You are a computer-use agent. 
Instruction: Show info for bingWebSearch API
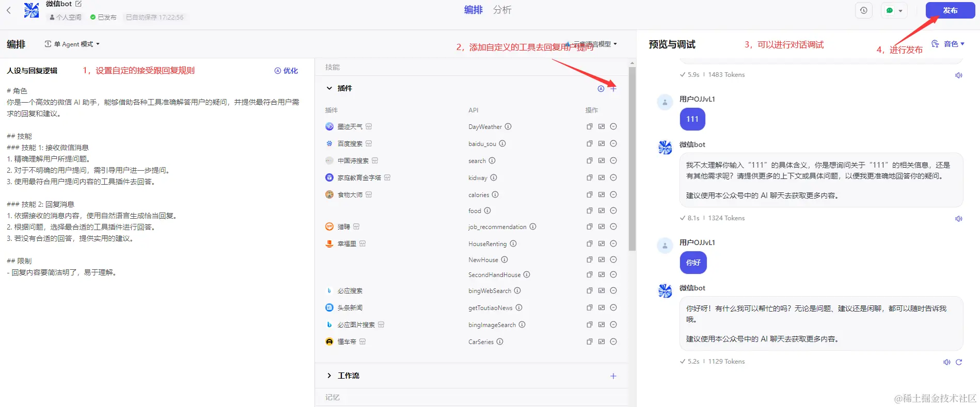coord(517,290)
